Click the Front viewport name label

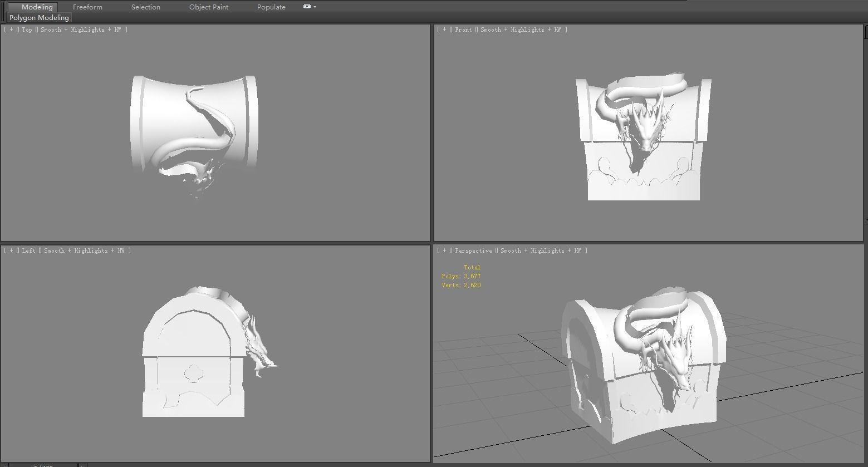tap(463, 30)
